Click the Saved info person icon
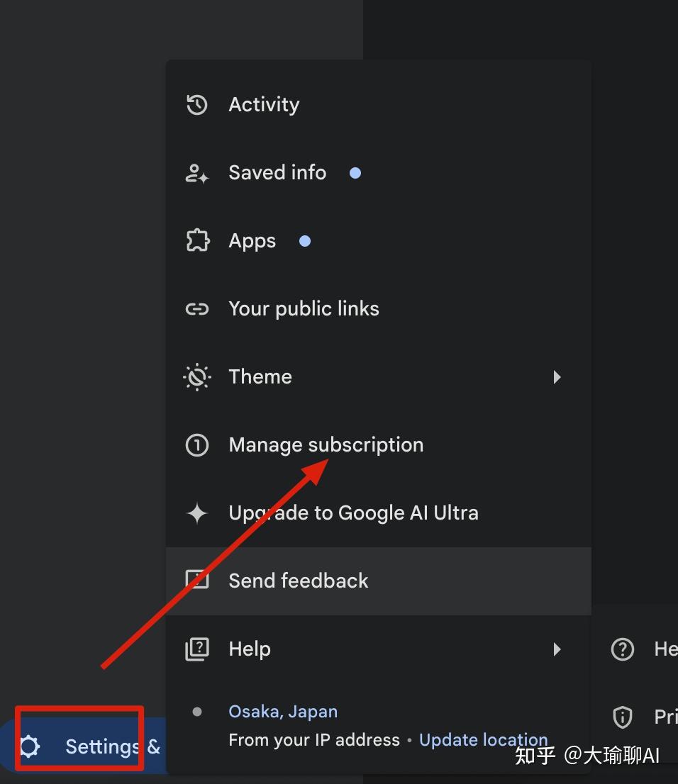This screenshot has width=678, height=784. tap(196, 173)
